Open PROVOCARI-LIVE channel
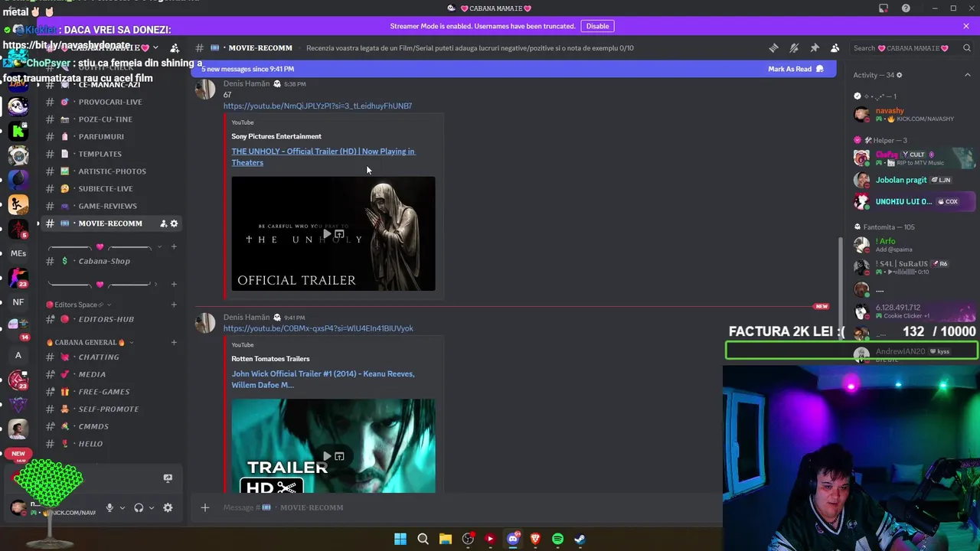 coord(111,102)
